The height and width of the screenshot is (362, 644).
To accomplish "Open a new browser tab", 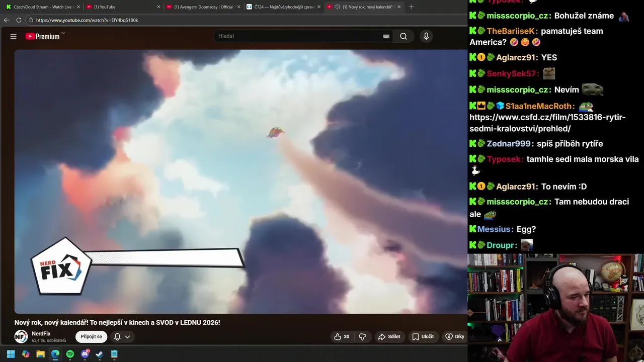I will click(x=411, y=7).
